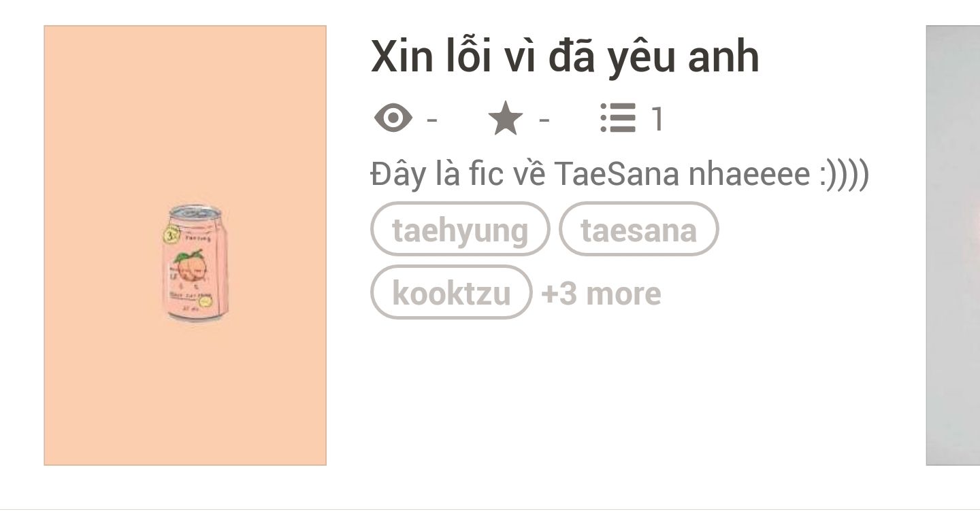Click the eye reads-count icon
This screenshot has height=514, width=980.
(393, 119)
